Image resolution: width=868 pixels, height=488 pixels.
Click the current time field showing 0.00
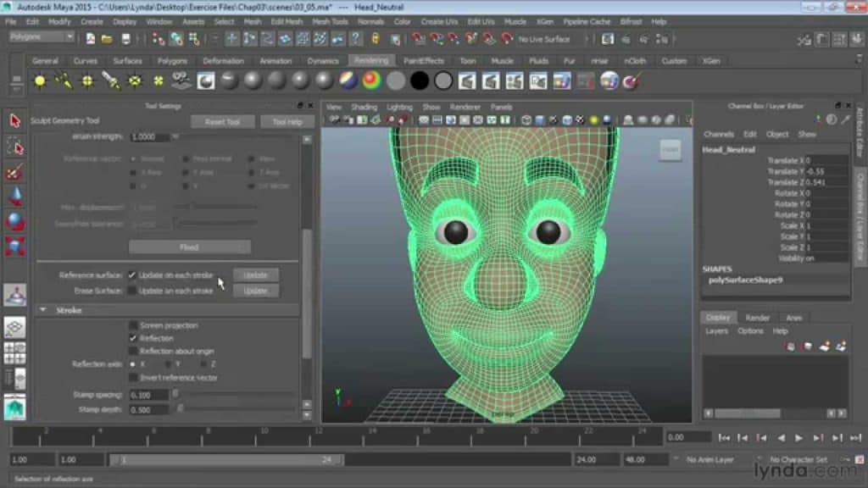pos(688,437)
